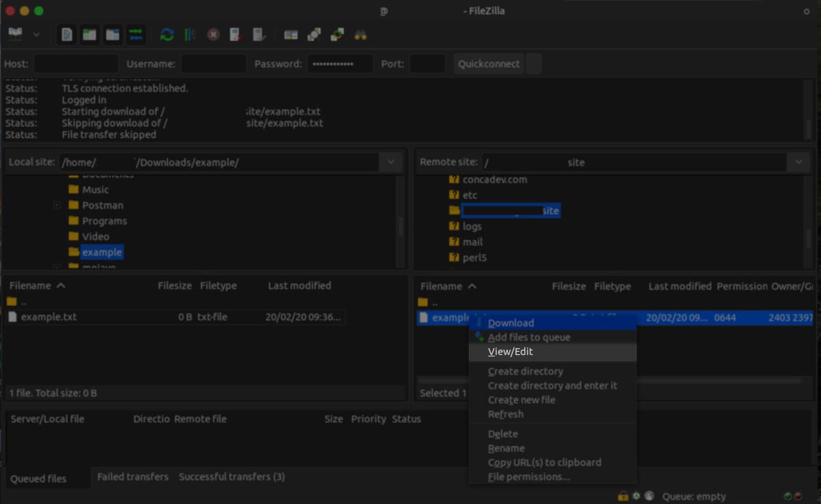This screenshot has width=821, height=504.
Task: Click the Quickconnect button
Action: coord(488,63)
